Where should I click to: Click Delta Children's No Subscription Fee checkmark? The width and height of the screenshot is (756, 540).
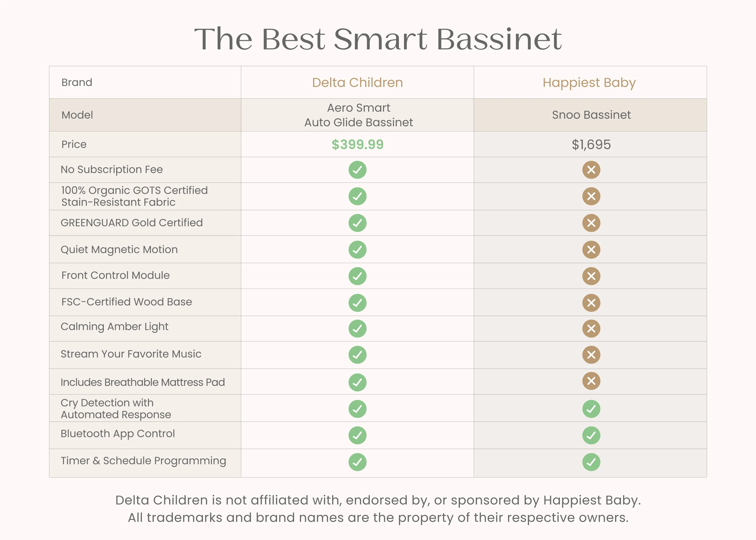357,170
